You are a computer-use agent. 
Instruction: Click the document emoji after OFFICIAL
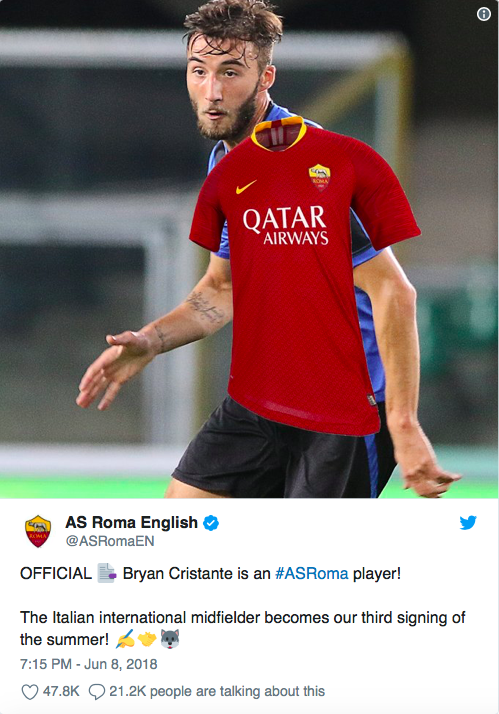pos(107,573)
